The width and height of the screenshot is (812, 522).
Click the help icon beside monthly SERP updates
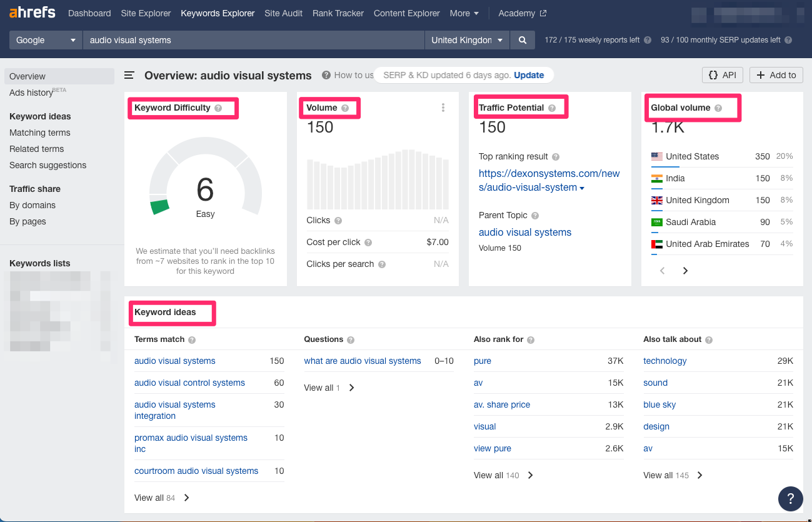point(788,40)
